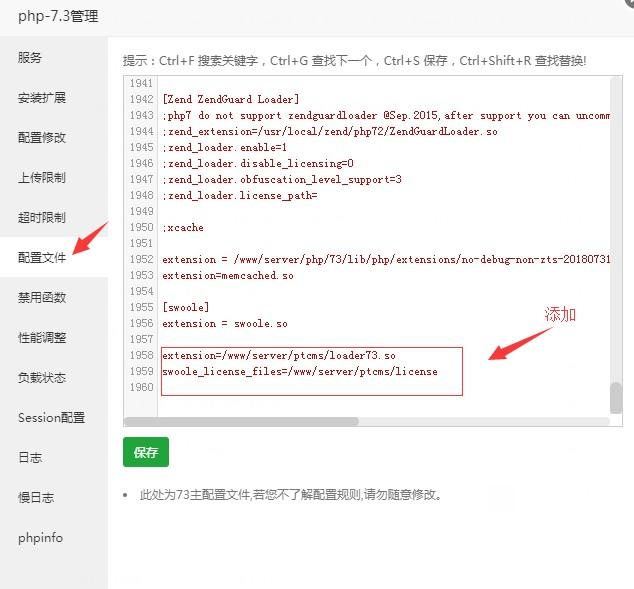This screenshot has width=634, height=589.
Task: Click the close button at top-right corner
Action: (630, 2)
